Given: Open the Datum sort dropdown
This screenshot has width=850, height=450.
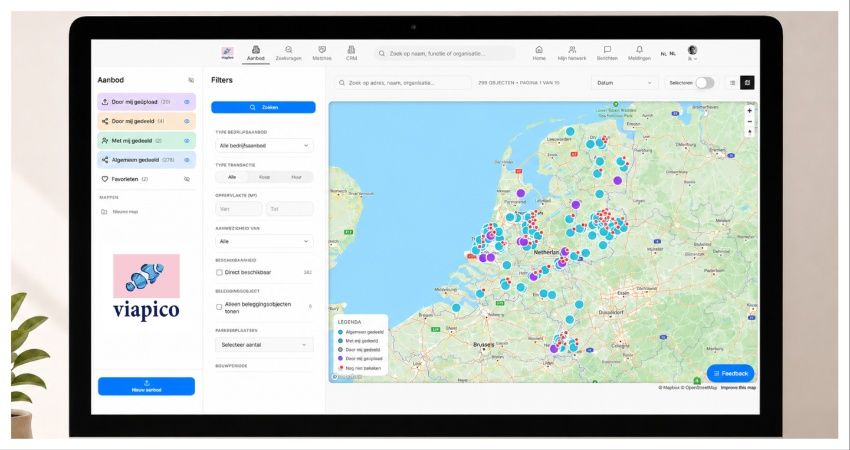Looking at the screenshot, I should click(x=624, y=83).
